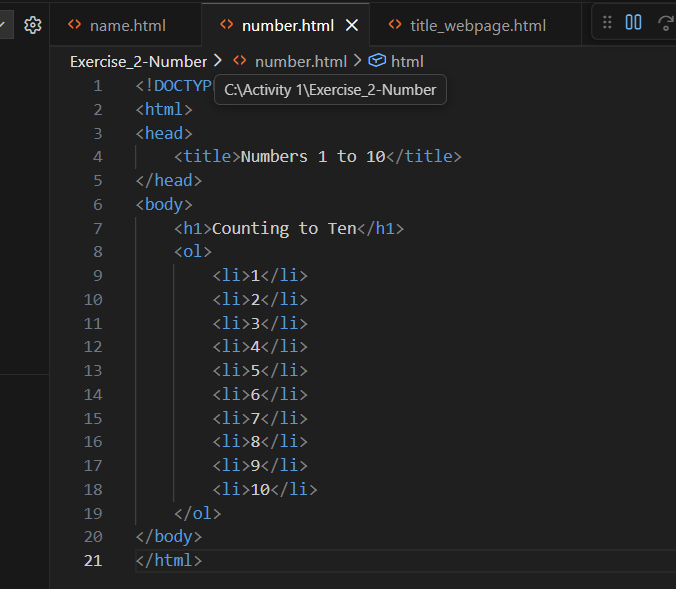Click line number 1 in the gutter
676x589 pixels.
(x=97, y=85)
